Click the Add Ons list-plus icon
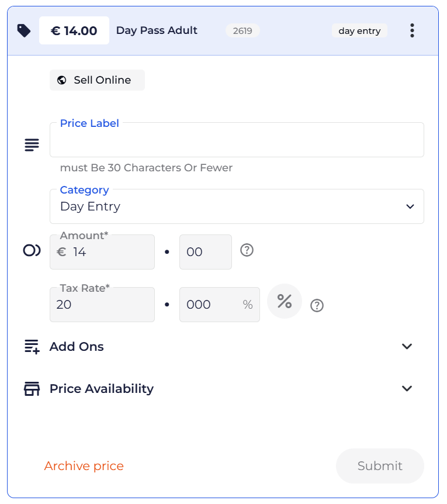Screen dimensions: 447x504 32,347
